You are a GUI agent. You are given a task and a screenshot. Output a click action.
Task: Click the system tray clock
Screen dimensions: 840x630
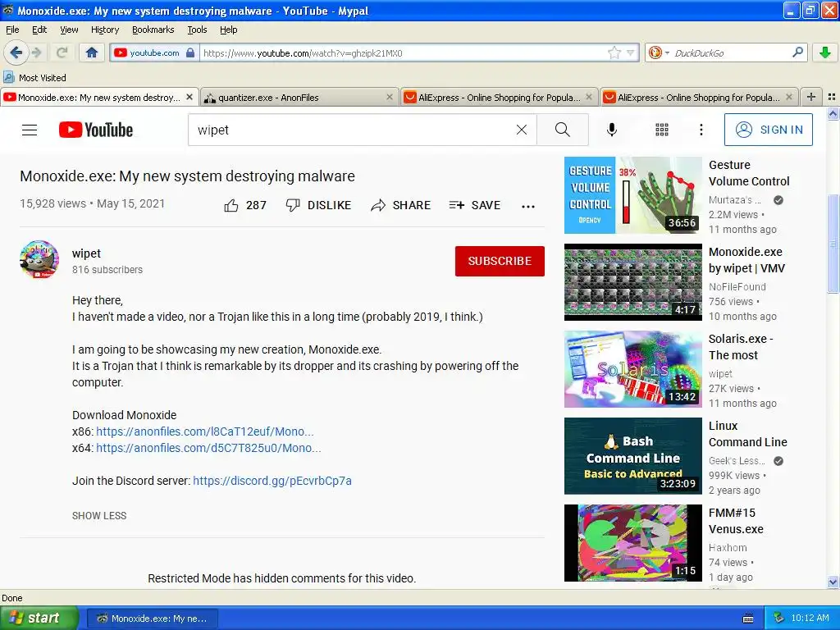tap(810, 619)
